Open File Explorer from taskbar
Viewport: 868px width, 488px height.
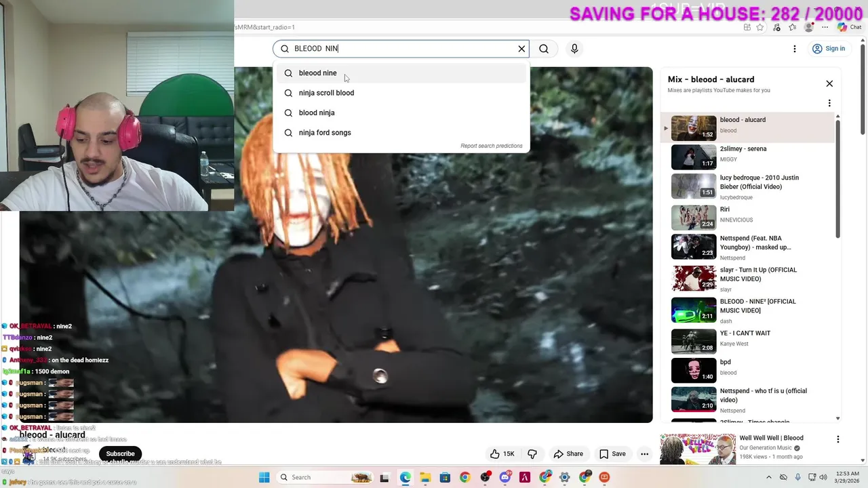[425, 477]
